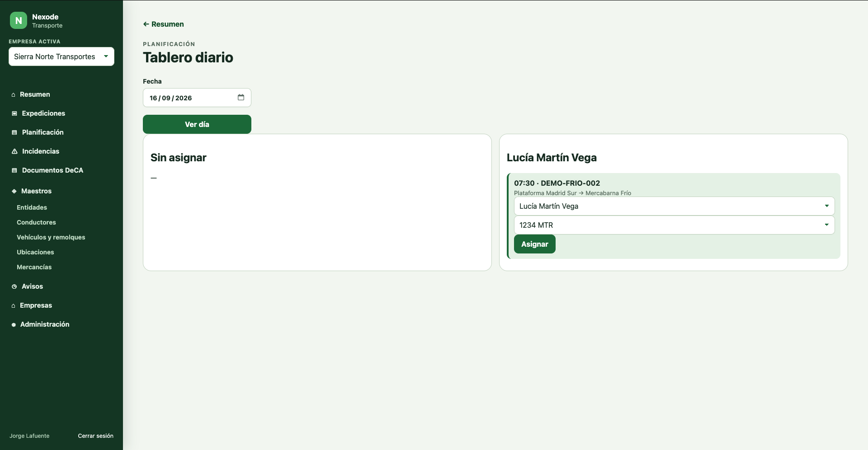Click the icon beside Documentos DeCA
The height and width of the screenshot is (450, 868).
click(14, 170)
